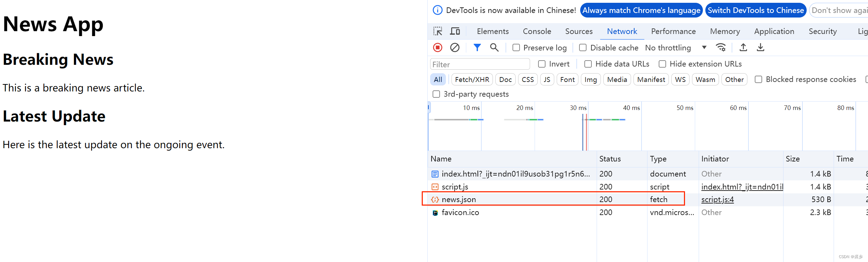Click the document icon beside index.html
Screen dimensions: 868x262
pyautogui.click(x=435, y=174)
